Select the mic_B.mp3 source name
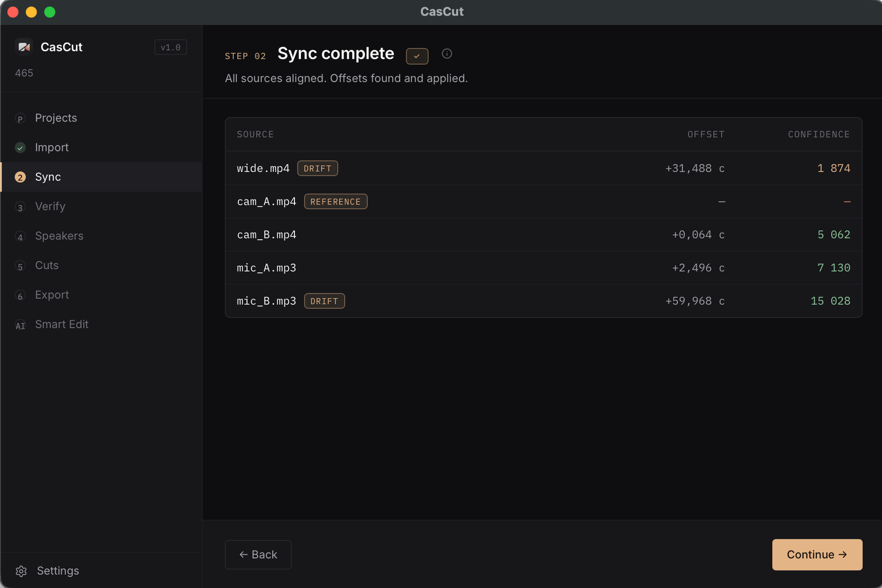Screen dimensions: 882x588 click(266, 301)
